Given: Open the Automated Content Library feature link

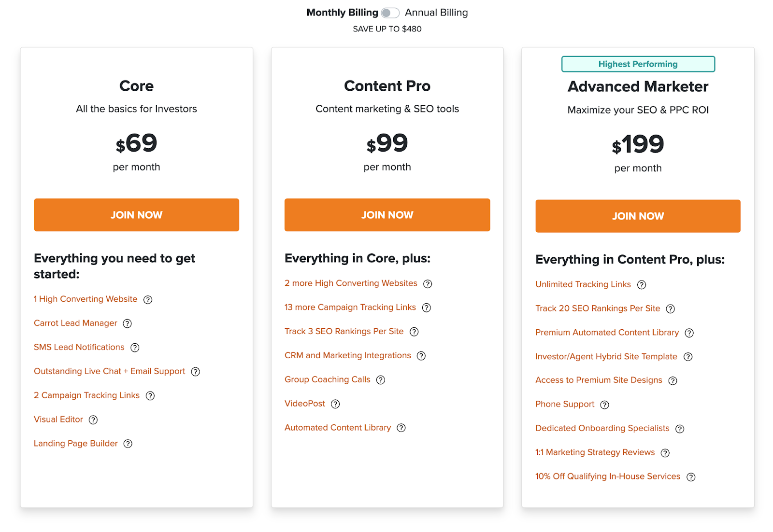Looking at the screenshot, I should pyautogui.click(x=338, y=428).
